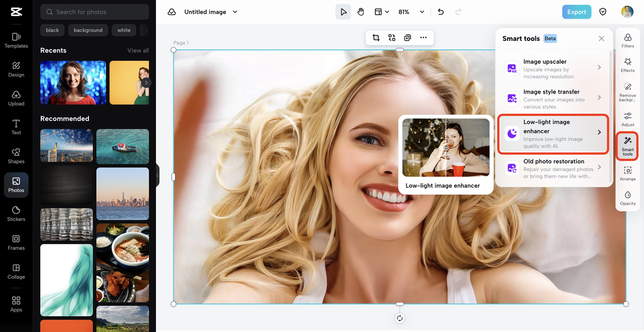Open the Low-light image enhancer

tap(553, 134)
